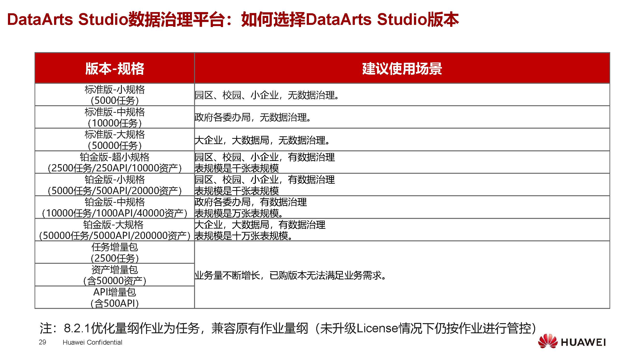Screen dimensions: 644x362
Task: Select the 铂金版-中规格 cell
Action: 114,207
